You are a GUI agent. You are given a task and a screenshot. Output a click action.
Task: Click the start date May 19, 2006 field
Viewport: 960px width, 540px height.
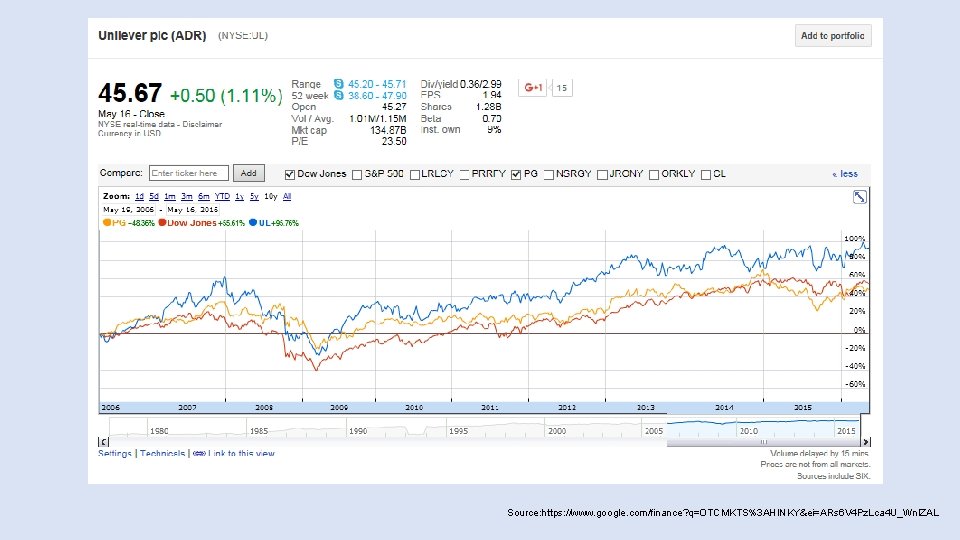tap(129, 209)
